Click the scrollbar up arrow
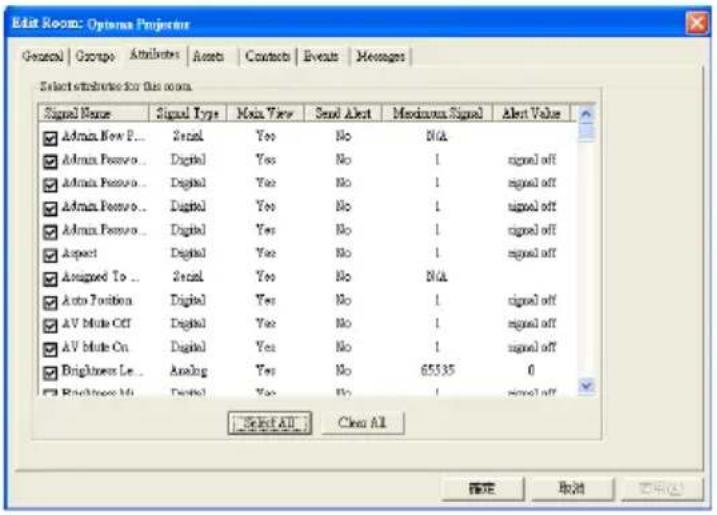This screenshot has height=515, width=717. point(586,113)
